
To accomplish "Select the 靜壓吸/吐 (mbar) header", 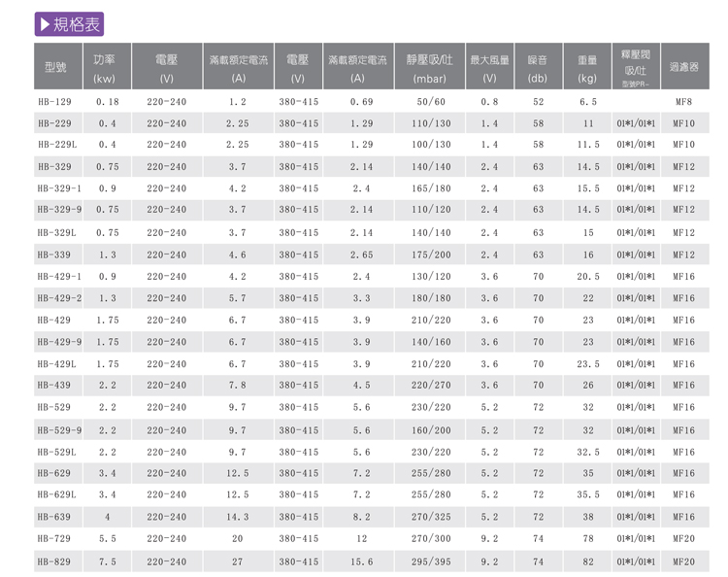I will click(x=429, y=69).
